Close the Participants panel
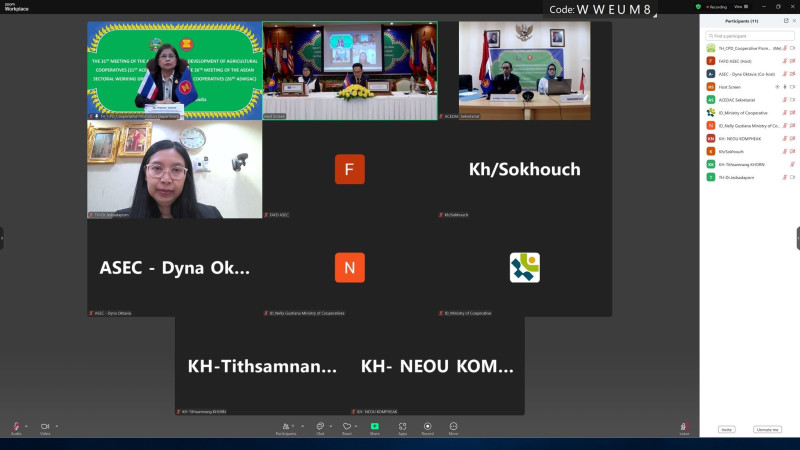The width and height of the screenshot is (800, 450). coord(794,21)
